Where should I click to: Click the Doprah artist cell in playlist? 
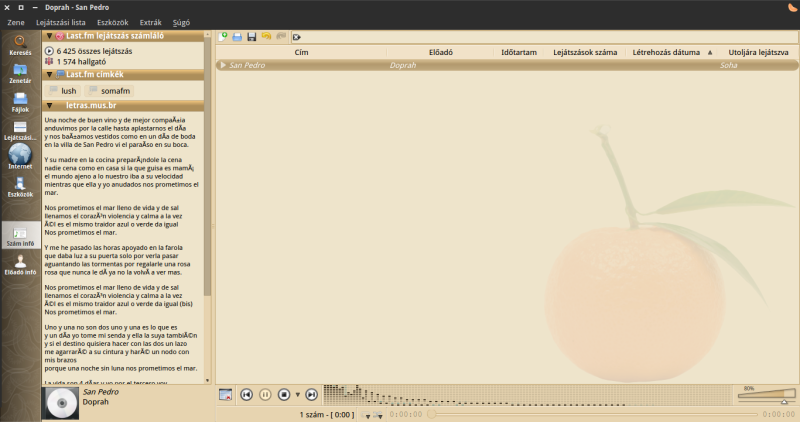click(403, 65)
